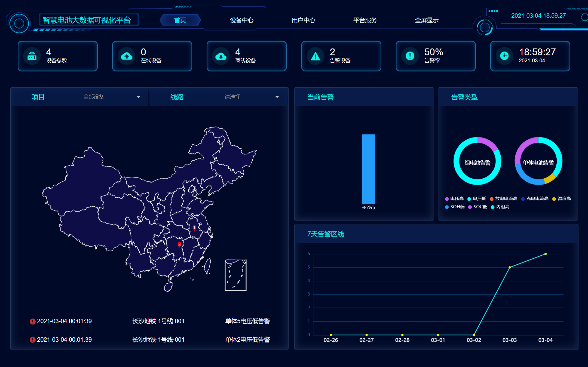This screenshot has width=588, height=367.
Task: Click the alarm rate exclamation icon
Action: (x=410, y=56)
